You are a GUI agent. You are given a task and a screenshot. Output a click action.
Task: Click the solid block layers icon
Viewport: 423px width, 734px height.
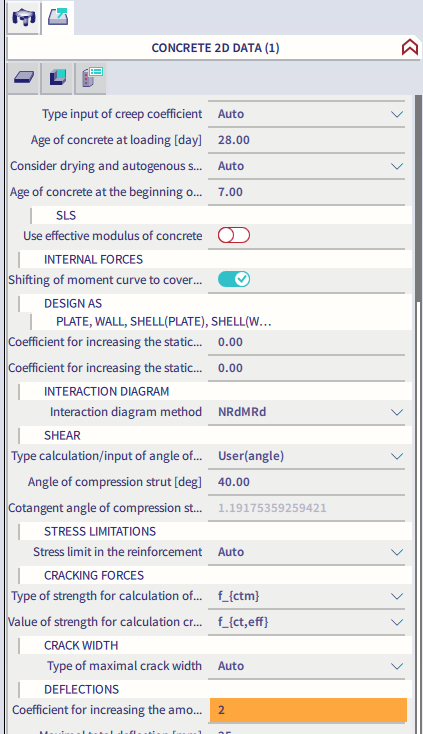point(58,78)
